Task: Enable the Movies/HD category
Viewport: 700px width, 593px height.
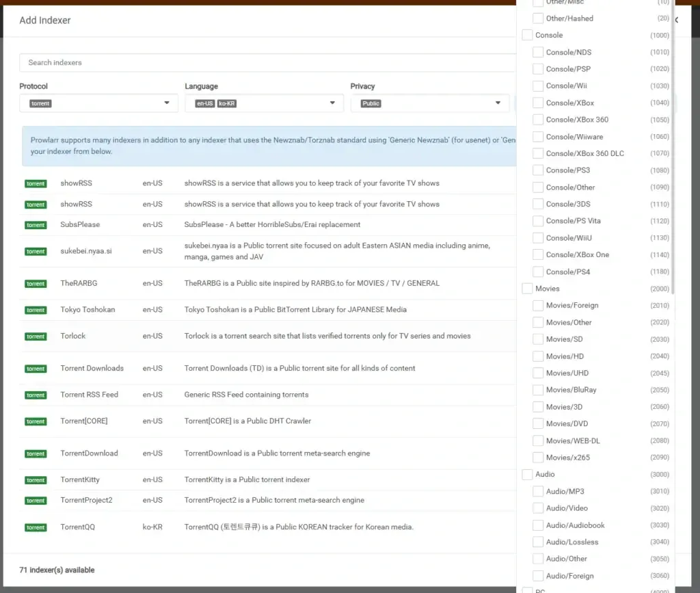Action: [537, 356]
